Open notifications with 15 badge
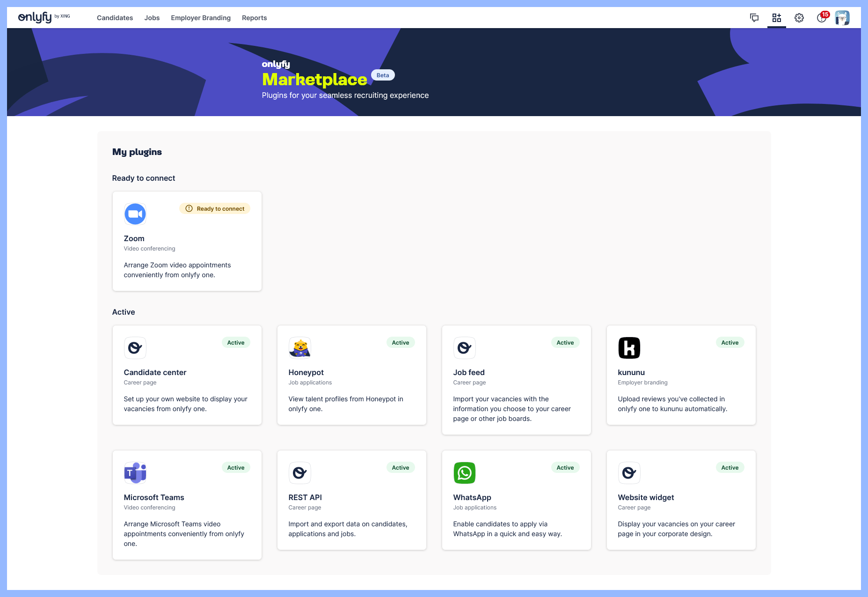Viewport: 868px width, 597px height. 822,18
